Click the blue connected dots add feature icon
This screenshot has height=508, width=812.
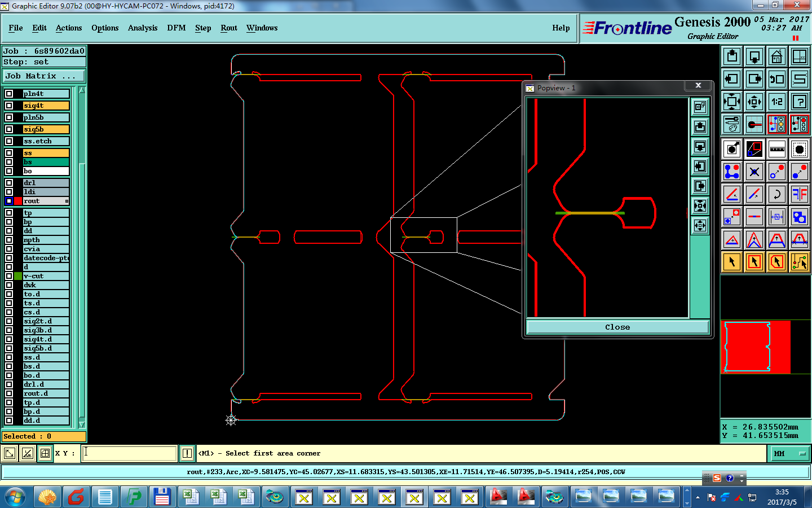pos(732,172)
